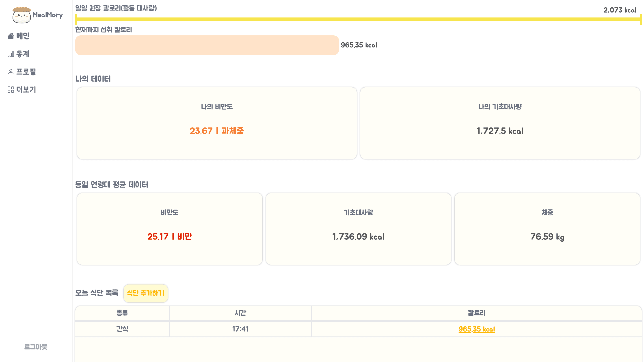Click the grid icon for 더보기
The image size is (644, 362).
[x=11, y=90]
